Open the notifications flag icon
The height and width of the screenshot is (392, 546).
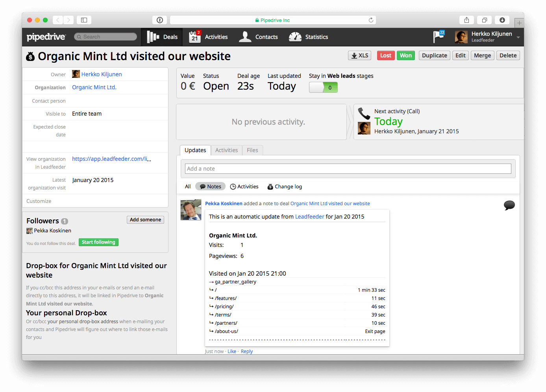click(x=439, y=37)
